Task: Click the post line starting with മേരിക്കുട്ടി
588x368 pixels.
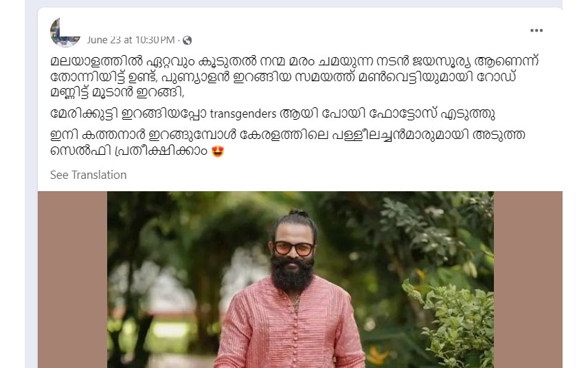Action: point(273,113)
